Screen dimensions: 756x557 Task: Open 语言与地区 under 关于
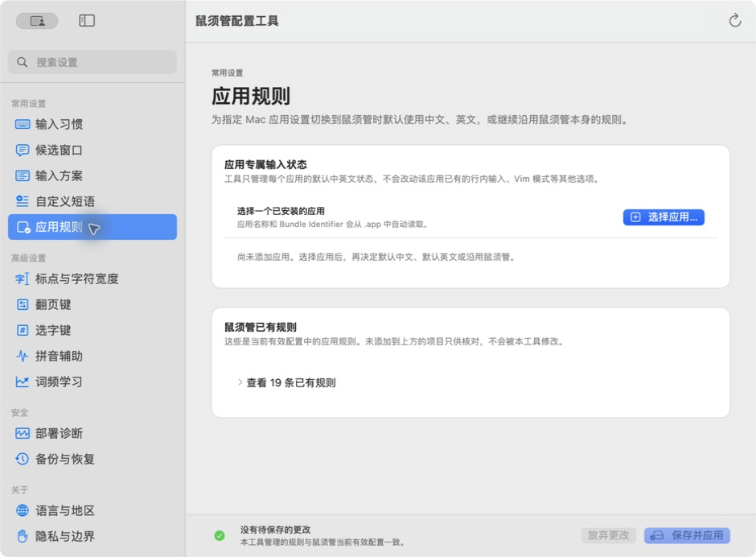pos(92,510)
